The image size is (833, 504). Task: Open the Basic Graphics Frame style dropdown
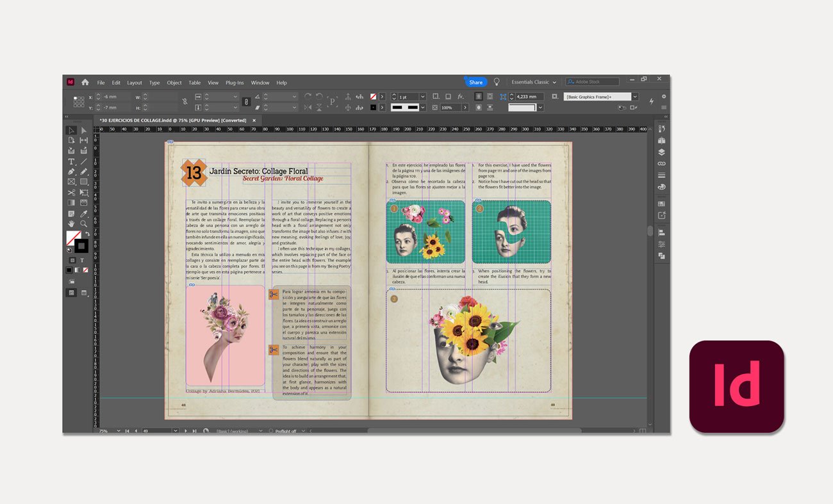pyautogui.click(x=635, y=97)
